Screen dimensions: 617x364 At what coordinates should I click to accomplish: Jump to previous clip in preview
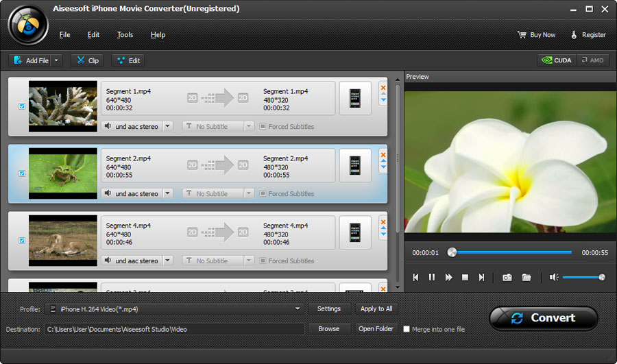415,278
